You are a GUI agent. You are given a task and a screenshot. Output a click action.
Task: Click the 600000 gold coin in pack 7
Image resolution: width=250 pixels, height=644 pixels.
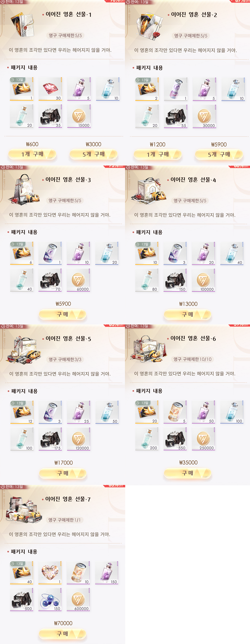click(x=79, y=600)
